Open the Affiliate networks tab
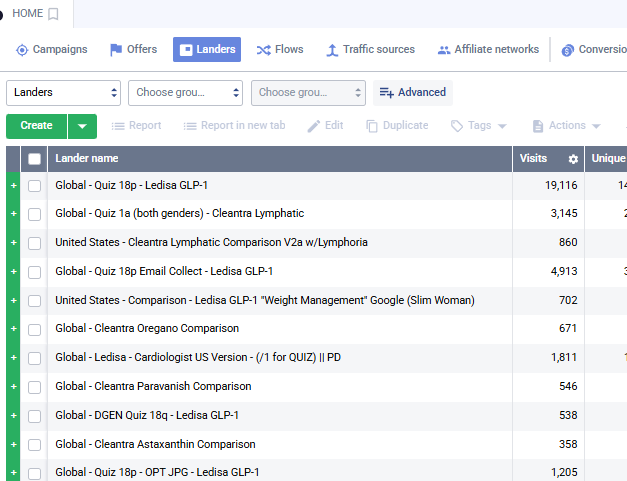This screenshot has height=481, width=627. (488, 49)
